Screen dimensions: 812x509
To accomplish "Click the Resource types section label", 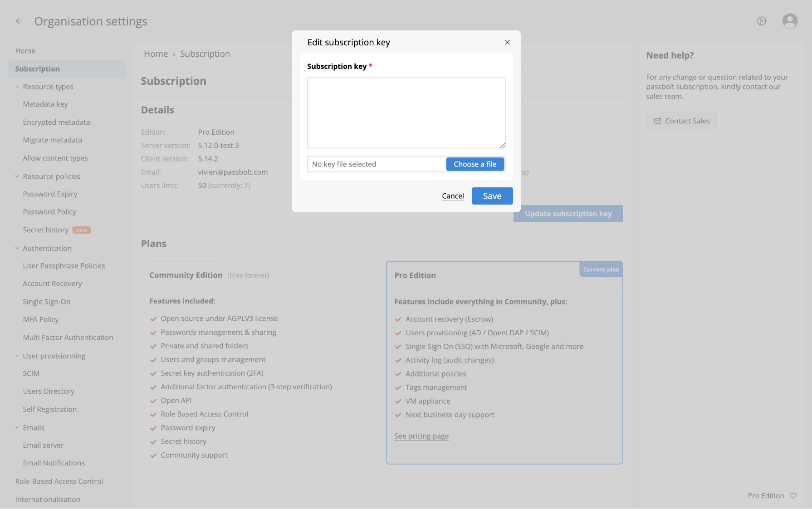I will [x=48, y=87].
